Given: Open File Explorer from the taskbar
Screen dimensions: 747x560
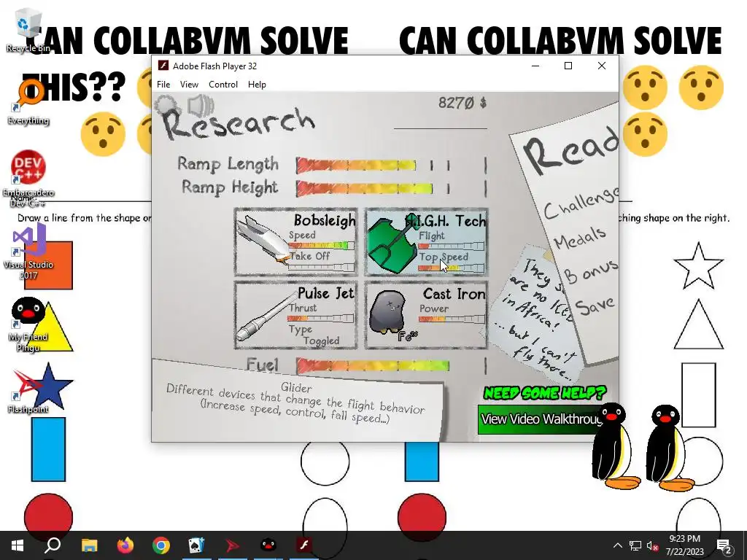Looking at the screenshot, I should coord(89,545).
